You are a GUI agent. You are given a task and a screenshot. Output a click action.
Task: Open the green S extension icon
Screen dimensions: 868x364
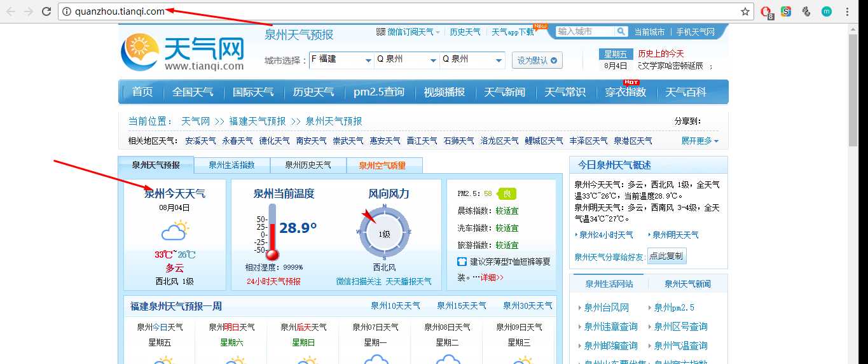click(786, 11)
